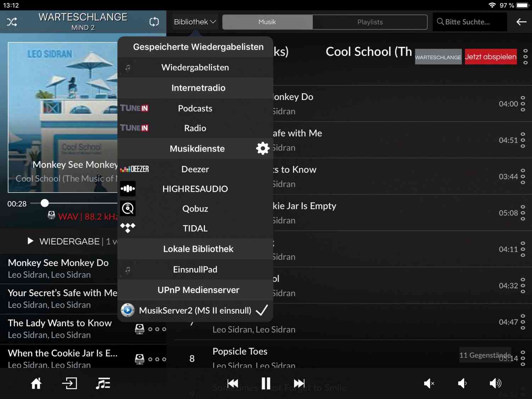
Task: Pause playback
Action: tap(266, 383)
